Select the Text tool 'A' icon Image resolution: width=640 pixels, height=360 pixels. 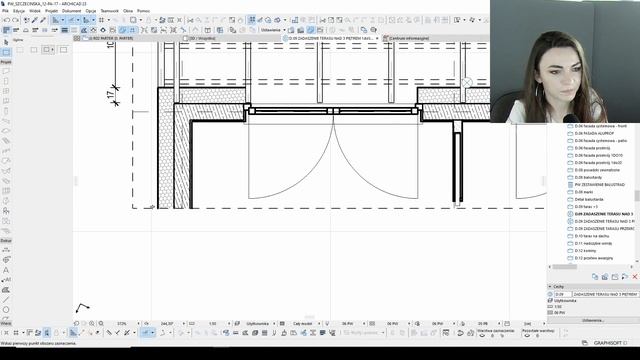6,270
